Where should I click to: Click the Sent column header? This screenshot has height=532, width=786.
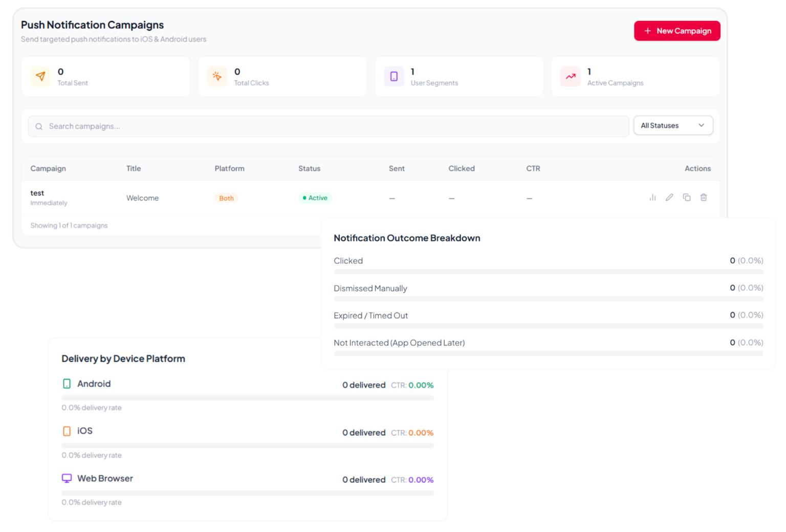click(x=397, y=168)
